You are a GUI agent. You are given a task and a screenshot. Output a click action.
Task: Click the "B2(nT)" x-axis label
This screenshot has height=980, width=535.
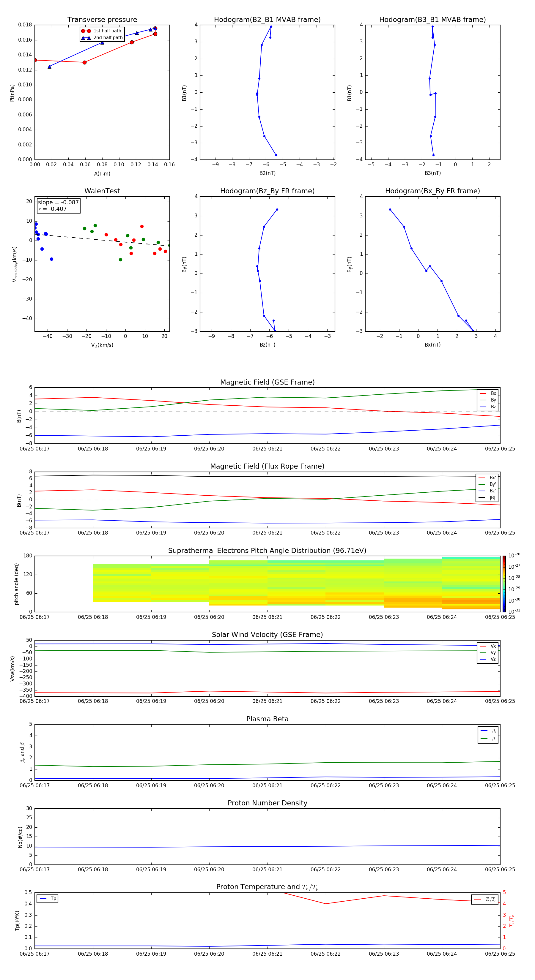267,173
